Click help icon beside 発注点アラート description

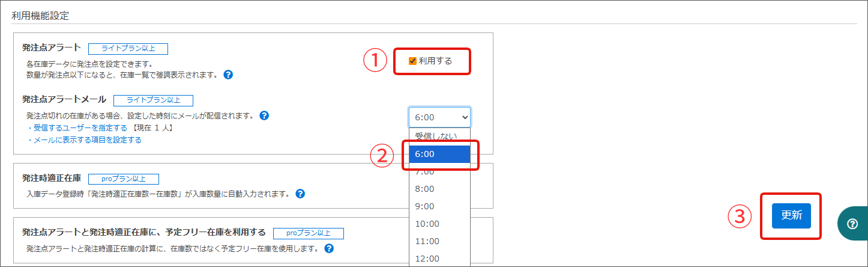(228, 75)
